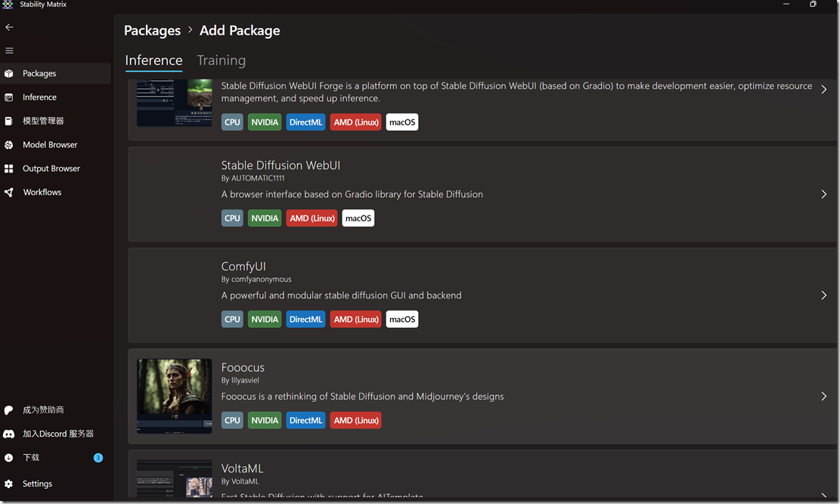Click CPU badge on ComfyUI card
This screenshot has height=504, width=840.
[x=232, y=319]
